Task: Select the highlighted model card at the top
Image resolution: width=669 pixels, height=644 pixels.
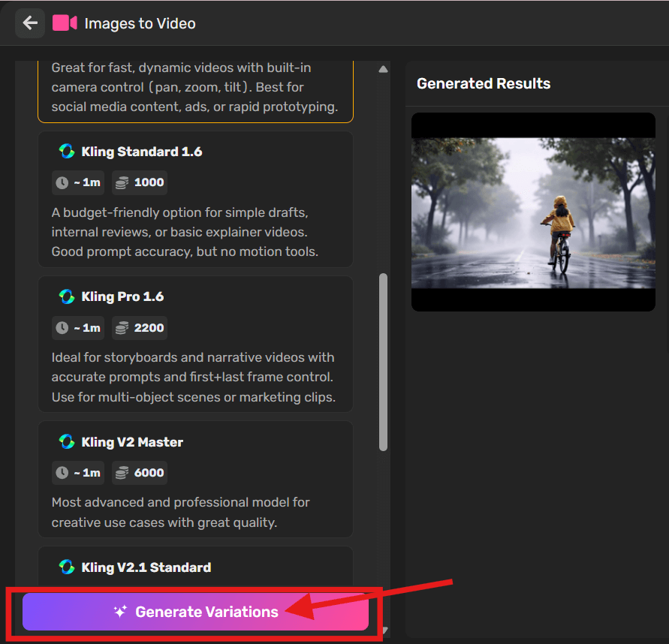Action: [195, 92]
